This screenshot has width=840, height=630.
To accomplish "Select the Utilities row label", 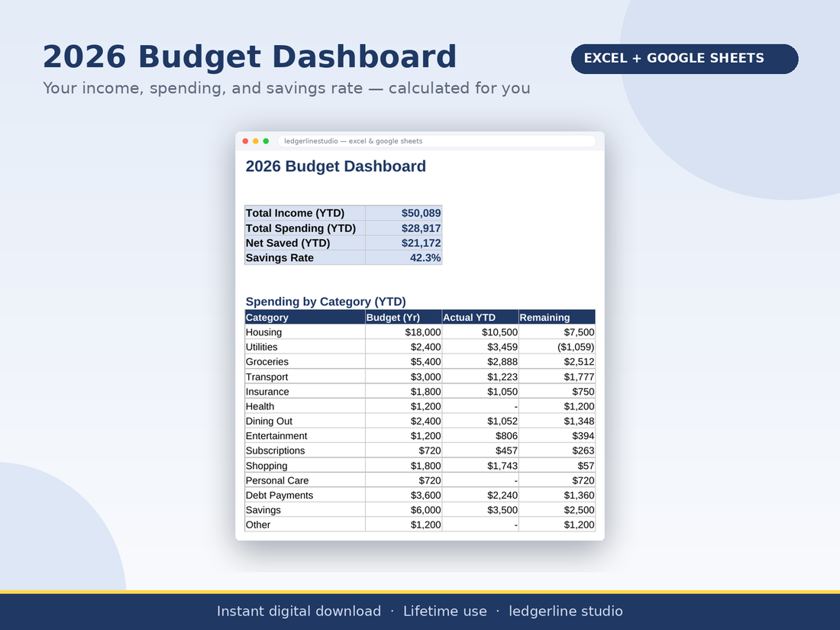I will 305,347.
